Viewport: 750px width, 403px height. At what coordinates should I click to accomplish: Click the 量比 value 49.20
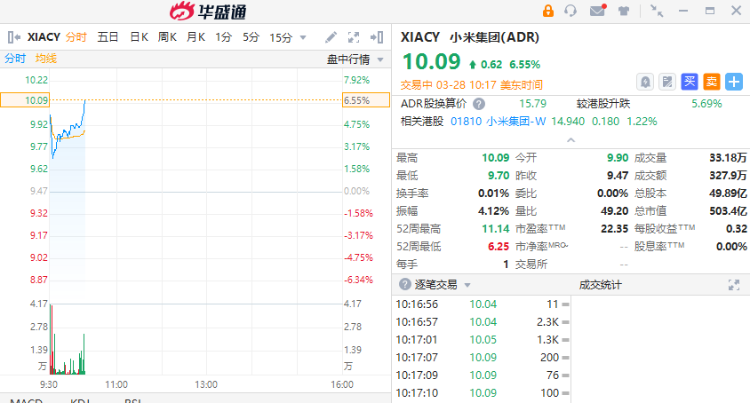[x=614, y=211]
